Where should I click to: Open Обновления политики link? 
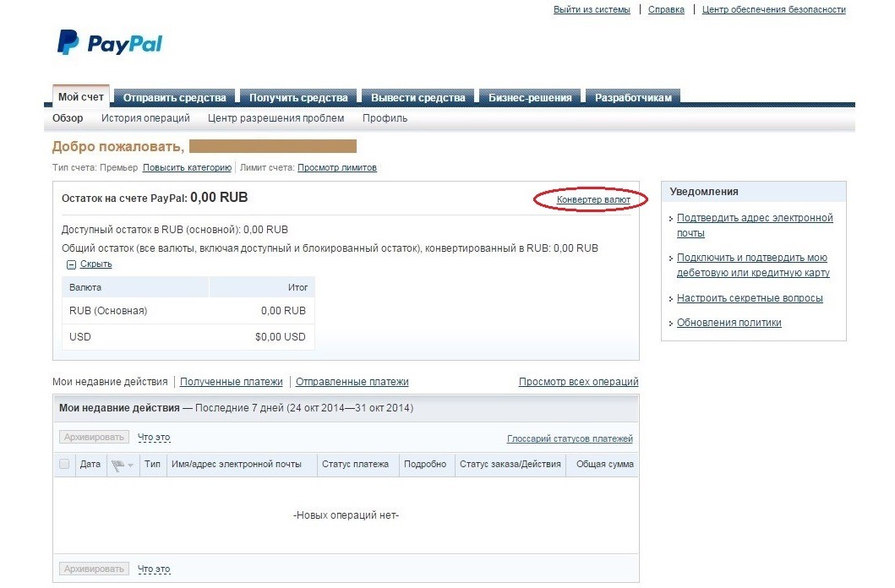729,322
